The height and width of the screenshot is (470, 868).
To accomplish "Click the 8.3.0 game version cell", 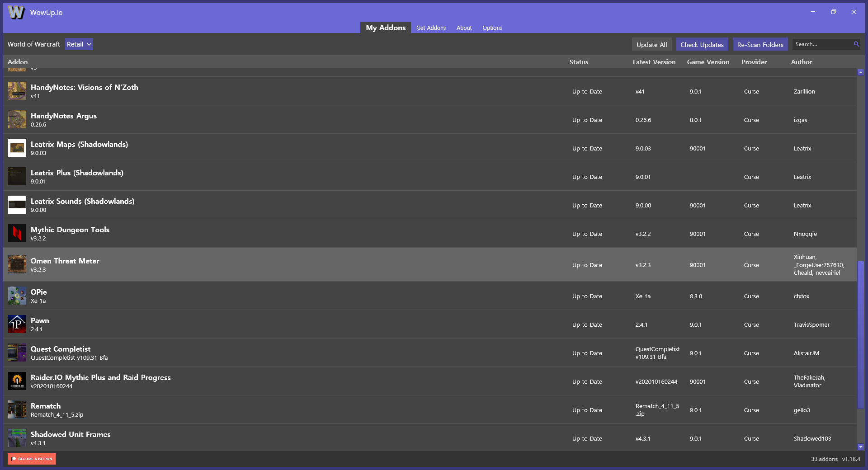I will point(696,296).
